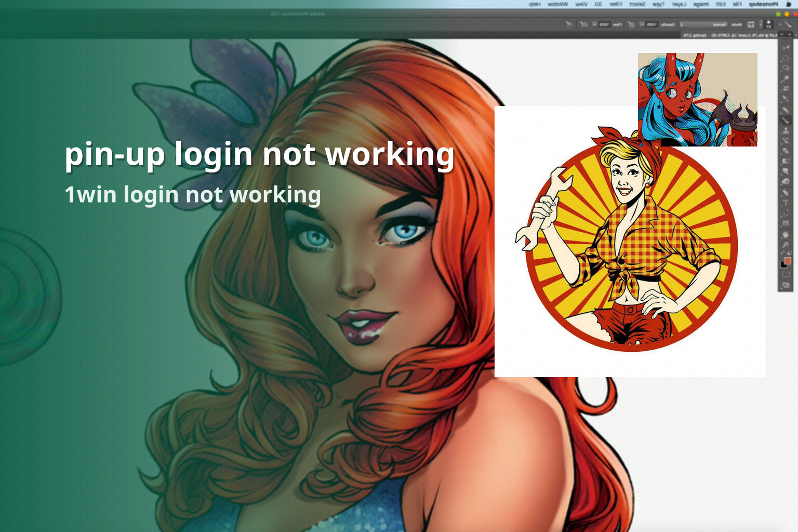798x532 pixels.
Task: Select the Eyedropper tool
Action: 786,100
